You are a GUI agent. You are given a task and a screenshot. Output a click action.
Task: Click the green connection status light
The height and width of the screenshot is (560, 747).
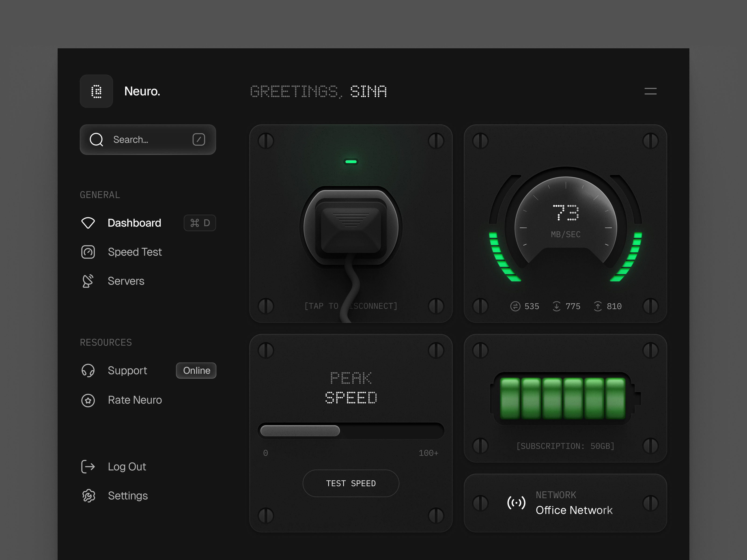(x=351, y=162)
